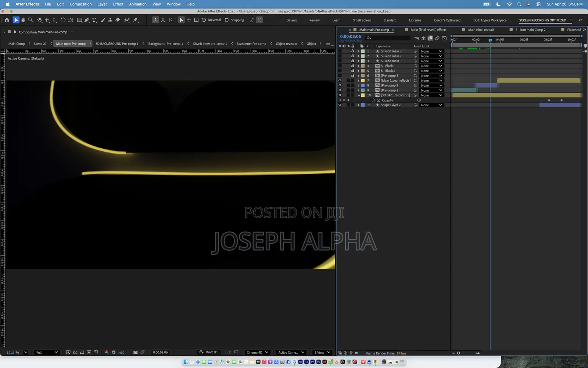Click the Composition Mini-Flowchart icon
Image resolution: width=588 pixels, height=368 pixels.
(416, 38)
